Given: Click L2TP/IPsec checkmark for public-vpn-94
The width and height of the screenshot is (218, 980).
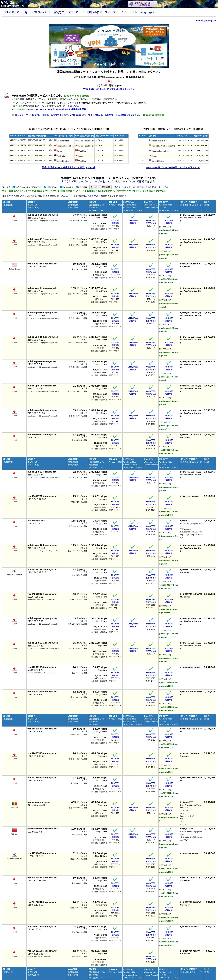Looking at the screenshot, I should tap(133, 290).
